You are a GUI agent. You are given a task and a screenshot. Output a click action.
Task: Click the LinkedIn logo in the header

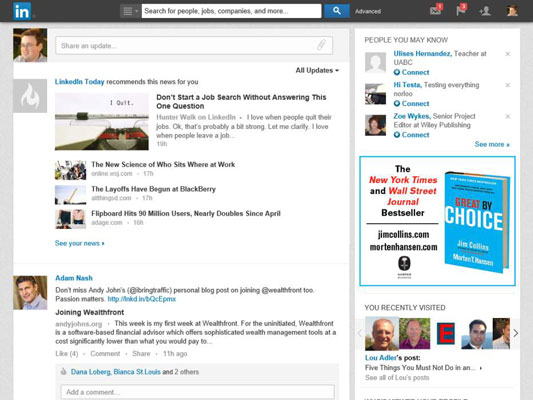pyautogui.click(x=22, y=11)
